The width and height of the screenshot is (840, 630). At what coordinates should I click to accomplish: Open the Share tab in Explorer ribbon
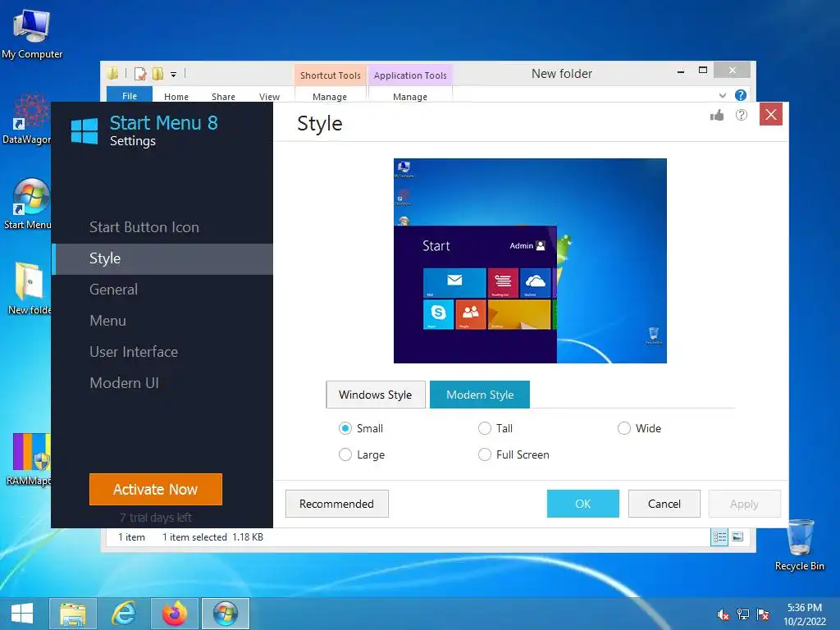tap(223, 97)
